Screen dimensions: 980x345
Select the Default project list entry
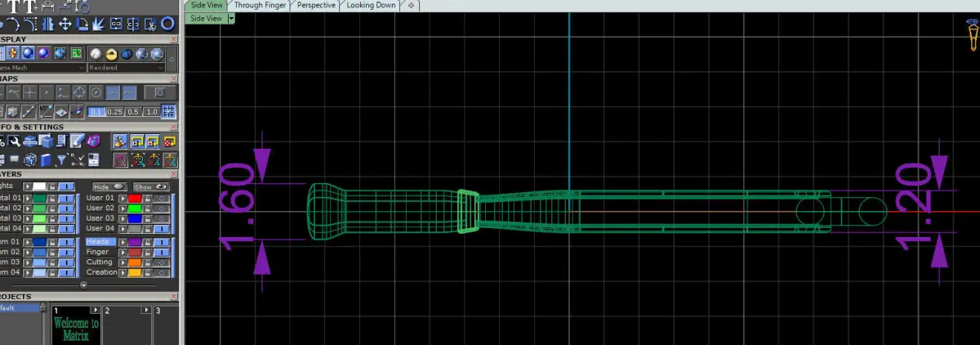pyautogui.click(x=20, y=307)
